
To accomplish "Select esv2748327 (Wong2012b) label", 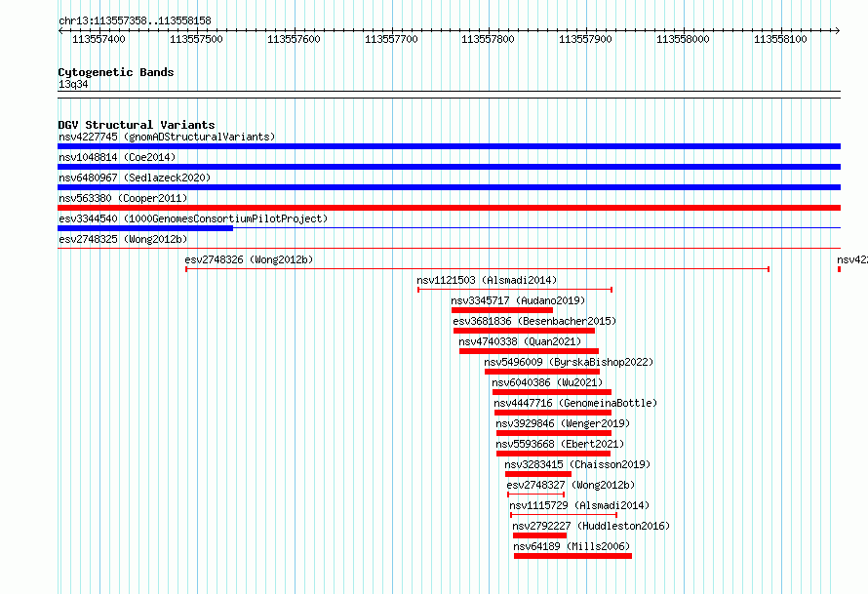I will tap(571, 485).
